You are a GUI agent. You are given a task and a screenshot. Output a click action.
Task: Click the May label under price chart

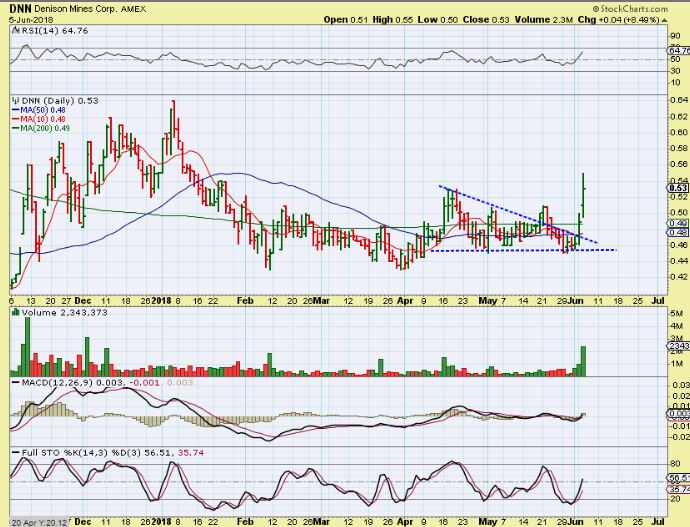pyautogui.click(x=488, y=301)
